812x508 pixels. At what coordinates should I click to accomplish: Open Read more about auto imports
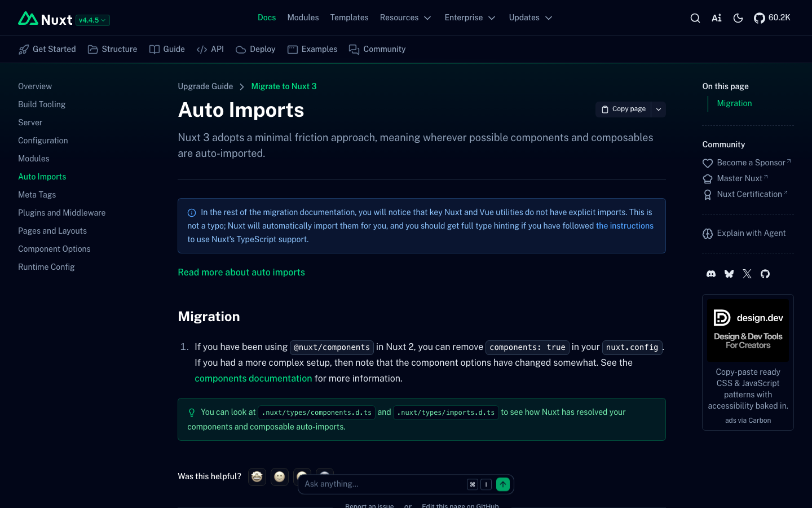(241, 272)
